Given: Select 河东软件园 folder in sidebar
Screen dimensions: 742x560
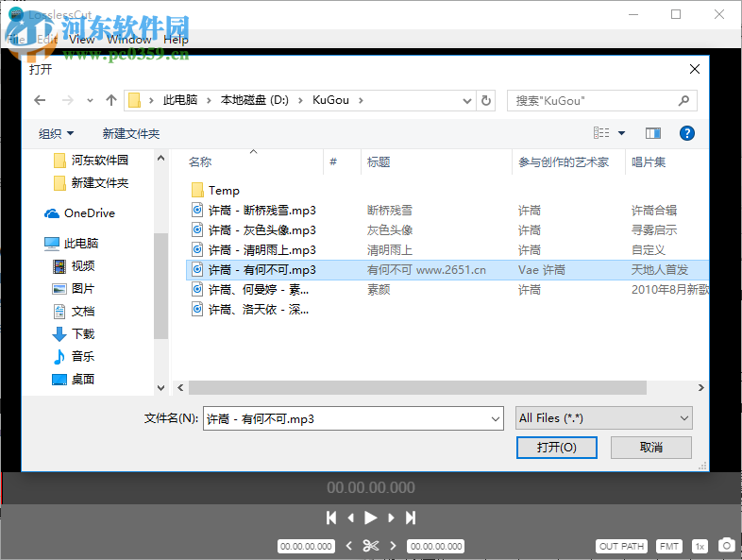Looking at the screenshot, I should (91, 160).
